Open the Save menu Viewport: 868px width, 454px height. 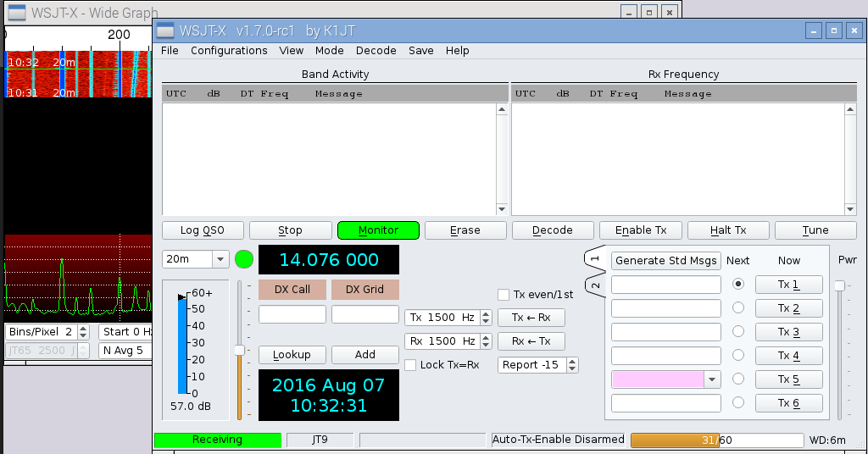(420, 50)
